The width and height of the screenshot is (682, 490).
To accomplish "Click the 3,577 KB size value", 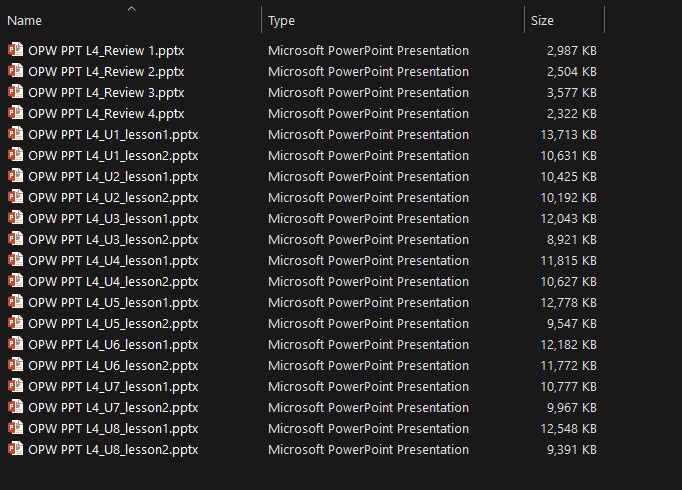I will tap(572, 93).
